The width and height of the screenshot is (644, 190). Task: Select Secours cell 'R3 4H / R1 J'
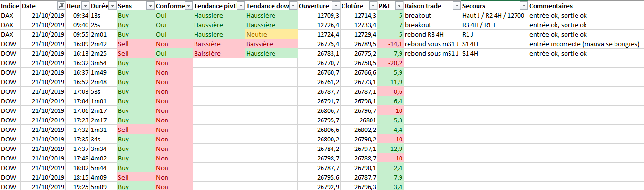coord(495,25)
